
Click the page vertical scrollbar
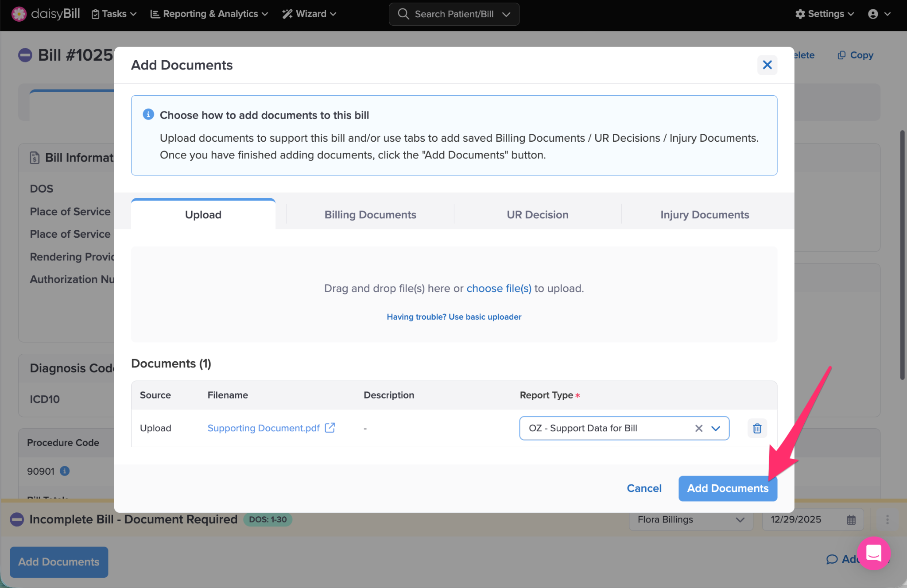tap(902, 255)
